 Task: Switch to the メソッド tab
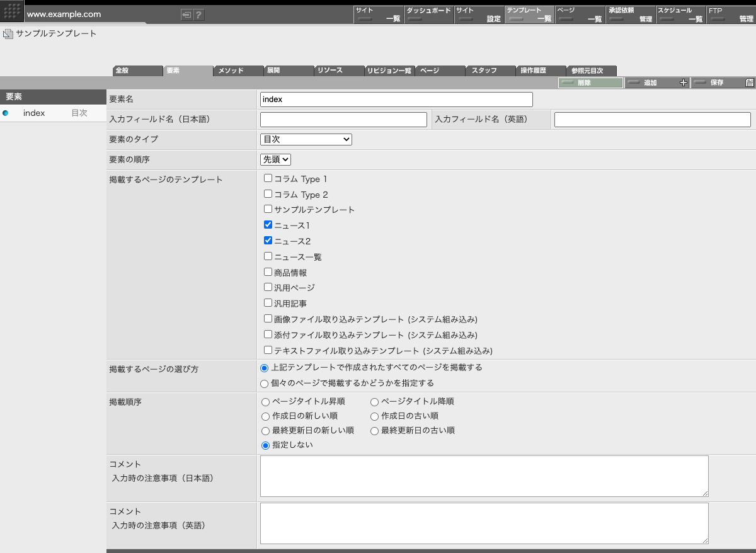pos(238,71)
